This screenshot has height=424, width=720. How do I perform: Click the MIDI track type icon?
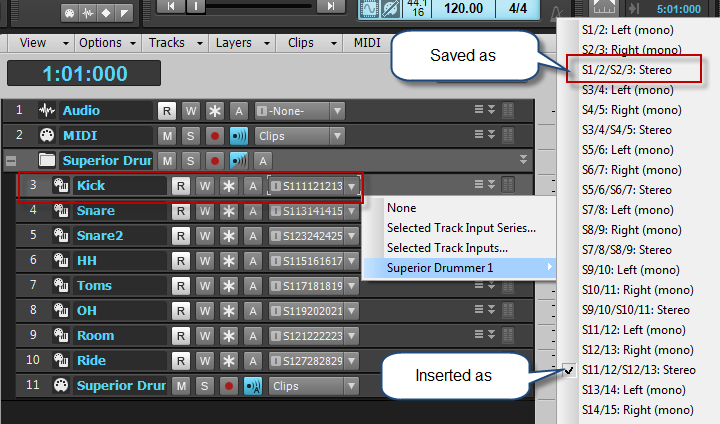(x=46, y=135)
